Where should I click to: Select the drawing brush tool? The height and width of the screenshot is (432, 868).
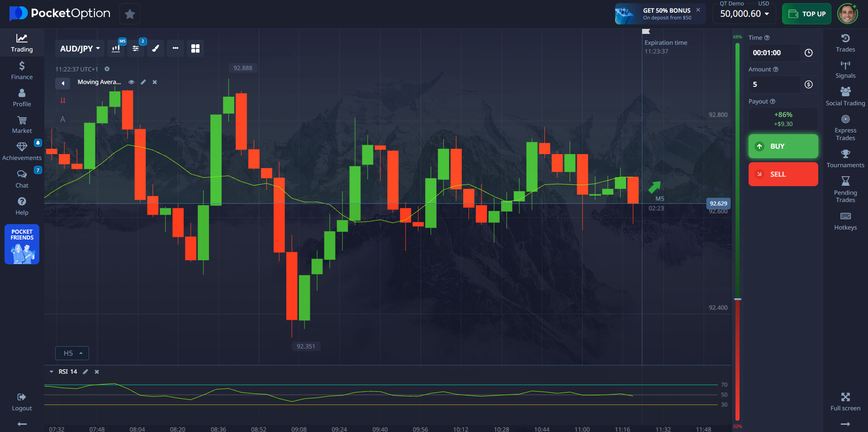click(155, 48)
